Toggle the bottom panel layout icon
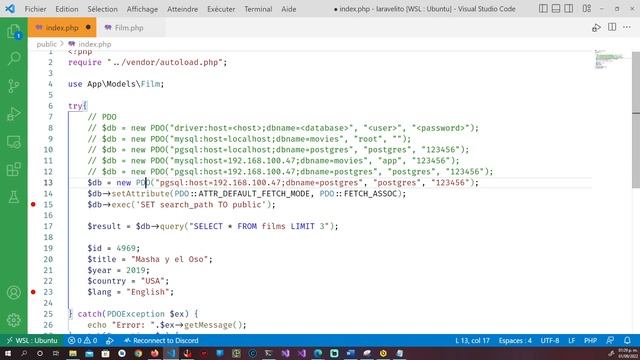 click(x=556, y=9)
